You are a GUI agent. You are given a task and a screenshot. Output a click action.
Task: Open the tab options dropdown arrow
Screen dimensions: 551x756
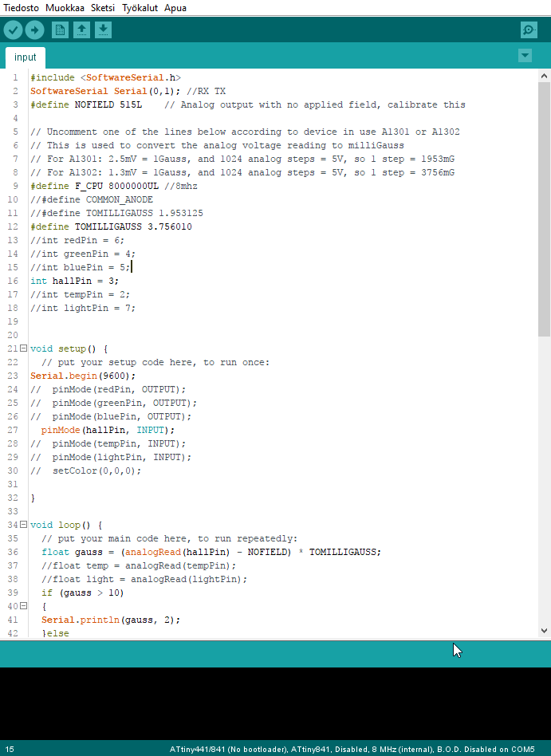pyautogui.click(x=525, y=56)
